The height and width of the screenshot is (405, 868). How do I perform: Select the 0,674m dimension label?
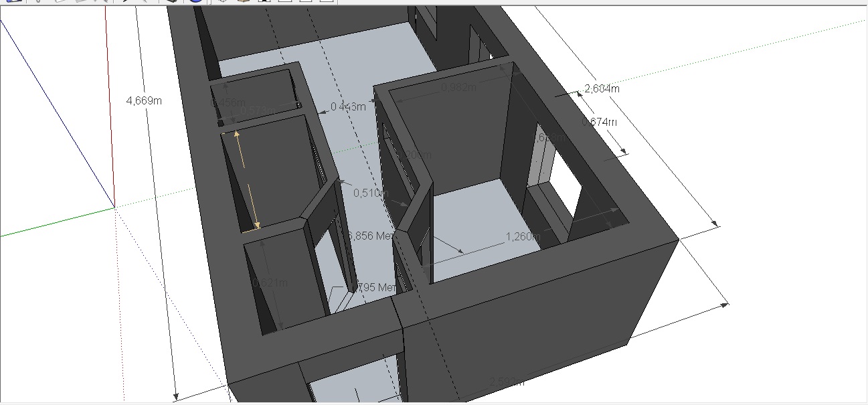pos(599,122)
